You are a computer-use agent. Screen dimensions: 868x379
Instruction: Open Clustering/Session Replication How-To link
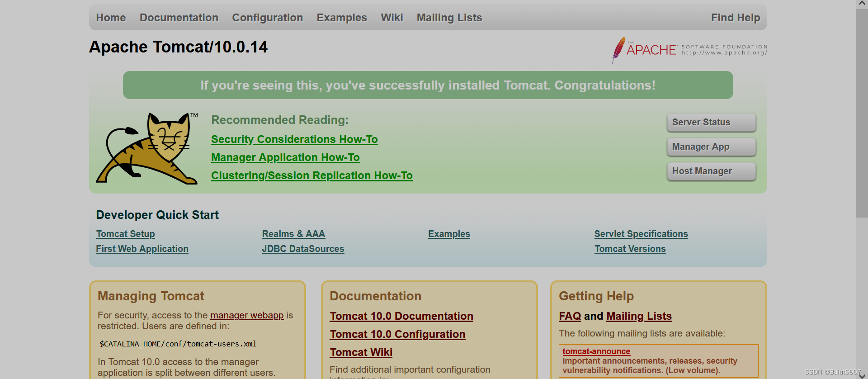(312, 175)
